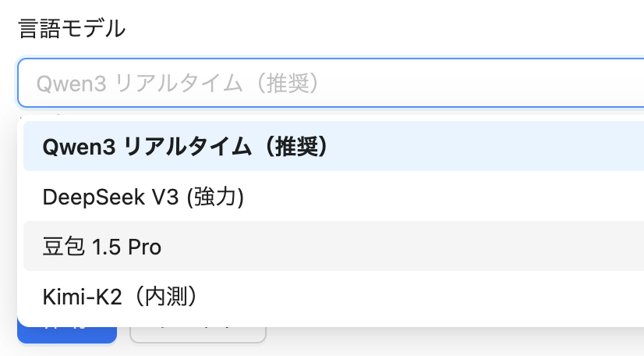644x356 pixels.
Task: Click the highlighted bold Qwen3 list entry
Action: tap(334, 146)
